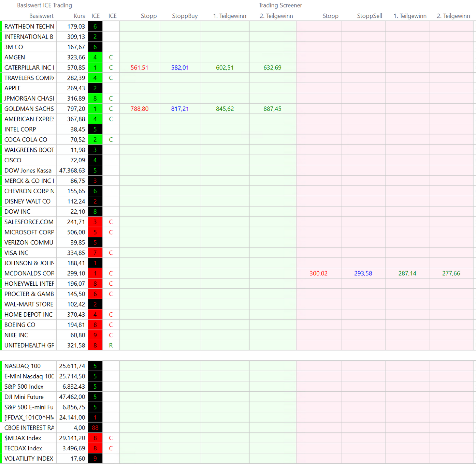Click the Basiswert ICE Trading section title

[x=44, y=5]
